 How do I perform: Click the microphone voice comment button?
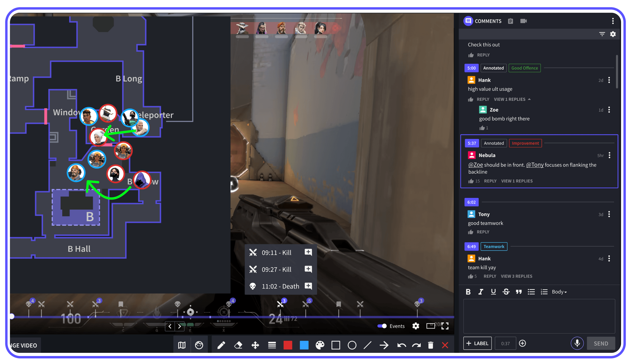click(577, 343)
